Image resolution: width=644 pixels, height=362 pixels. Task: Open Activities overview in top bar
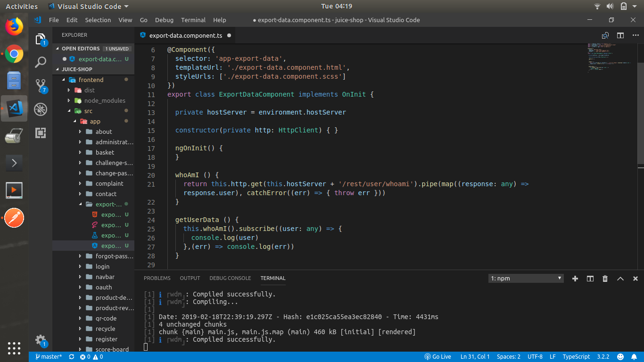tap(22, 6)
